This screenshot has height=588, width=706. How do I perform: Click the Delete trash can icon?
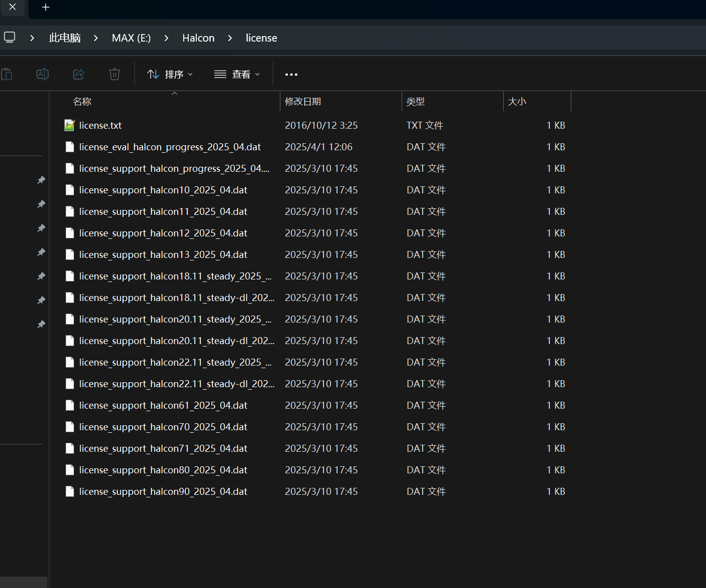click(115, 75)
